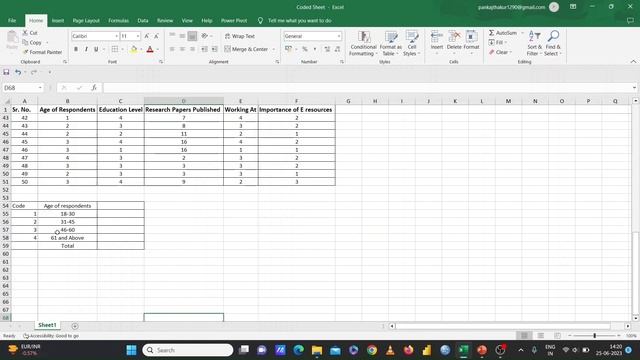640x360 pixels.
Task: Open Cell Styles gallery
Action: tap(411, 43)
